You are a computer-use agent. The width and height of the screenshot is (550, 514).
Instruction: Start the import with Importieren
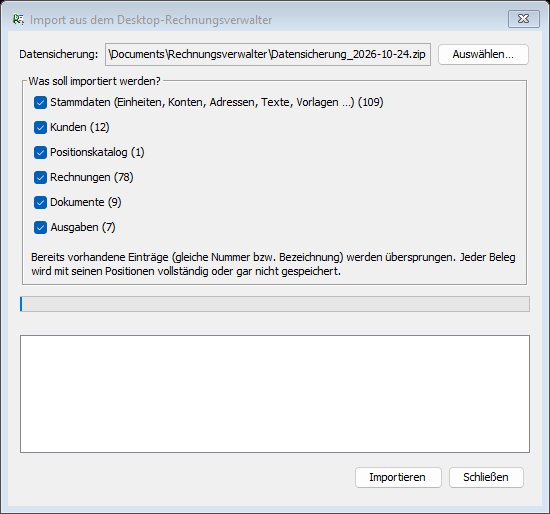click(398, 477)
